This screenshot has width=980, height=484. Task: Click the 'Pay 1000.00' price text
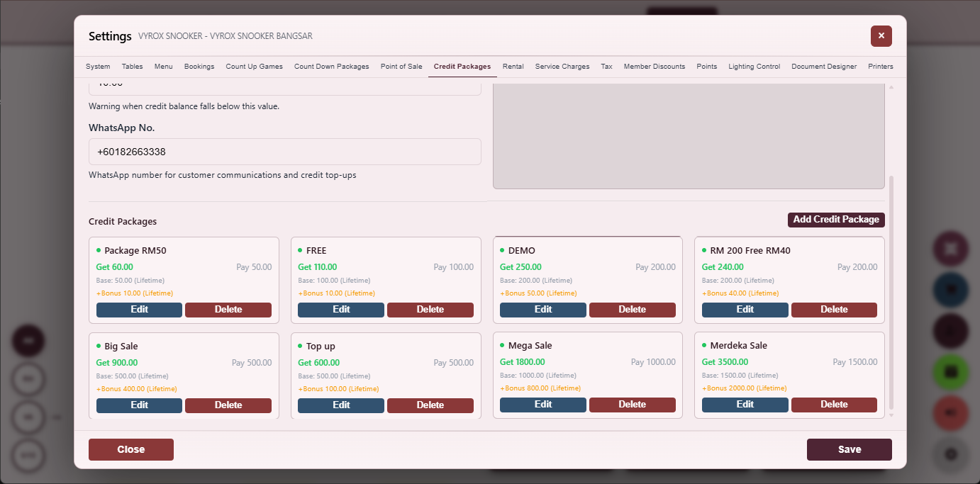tap(653, 362)
